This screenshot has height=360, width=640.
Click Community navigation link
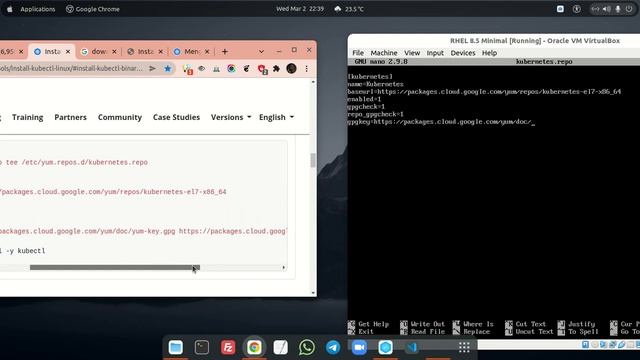click(120, 117)
